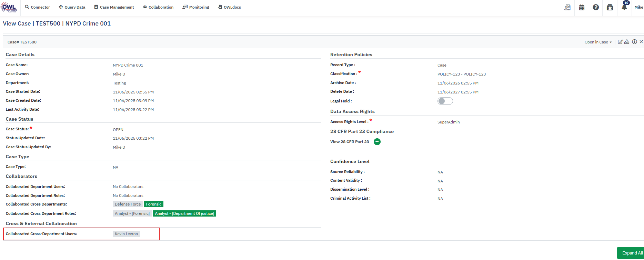Close the case panel with X
The width and height of the screenshot is (644, 260).
point(641,42)
